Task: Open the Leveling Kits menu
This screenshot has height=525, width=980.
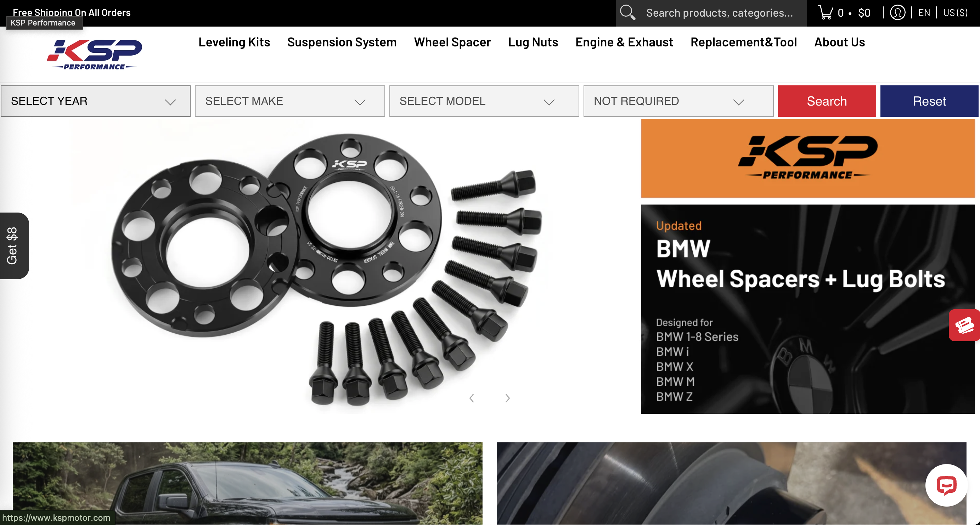Action: click(234, 42)
